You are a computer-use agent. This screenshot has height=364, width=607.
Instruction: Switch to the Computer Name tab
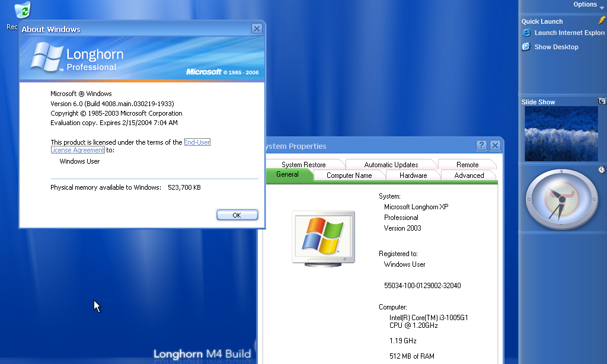point(349,175)
